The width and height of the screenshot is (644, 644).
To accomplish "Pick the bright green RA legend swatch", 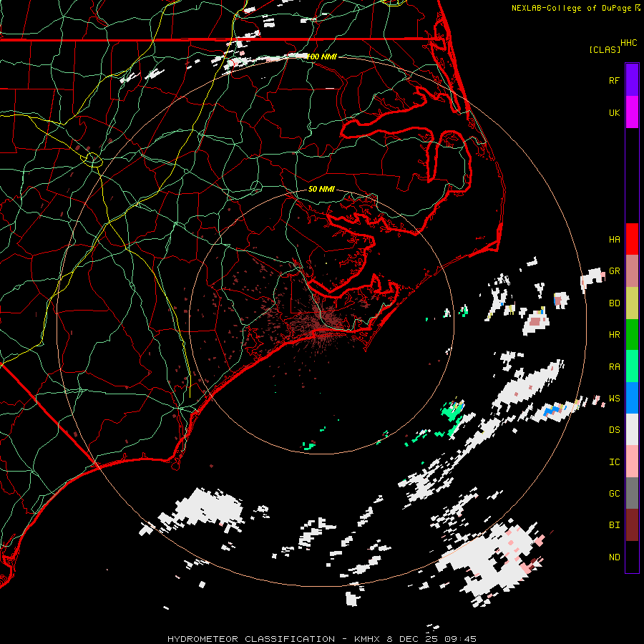I will click(632, 366).
